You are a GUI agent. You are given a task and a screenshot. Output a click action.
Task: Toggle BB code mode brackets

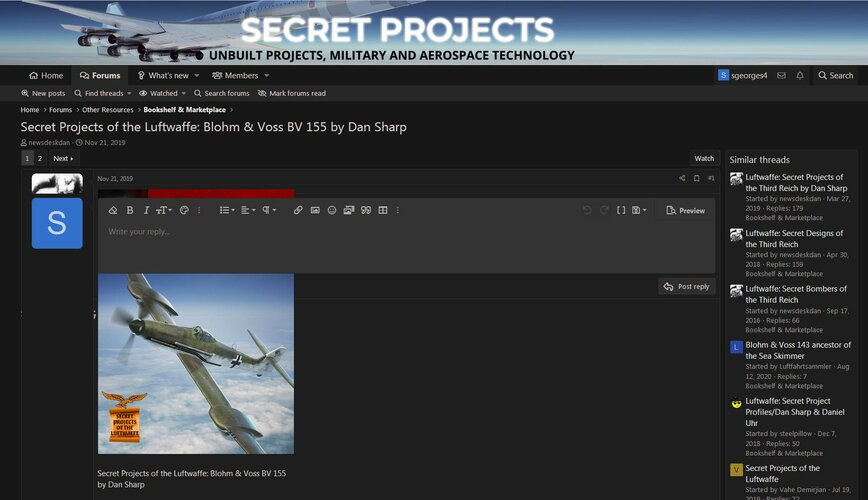coord(621,210)
